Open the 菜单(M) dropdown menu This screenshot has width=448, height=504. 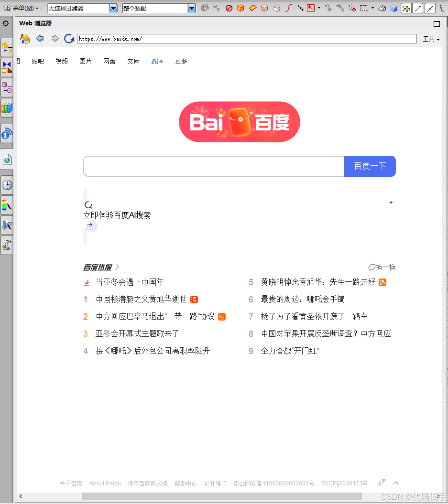coord(21,8)
